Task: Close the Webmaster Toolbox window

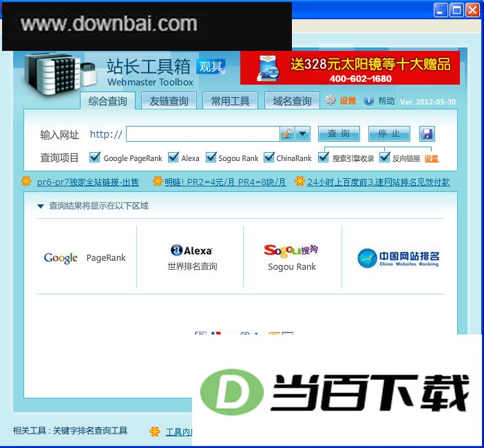Action: [472, 10]
